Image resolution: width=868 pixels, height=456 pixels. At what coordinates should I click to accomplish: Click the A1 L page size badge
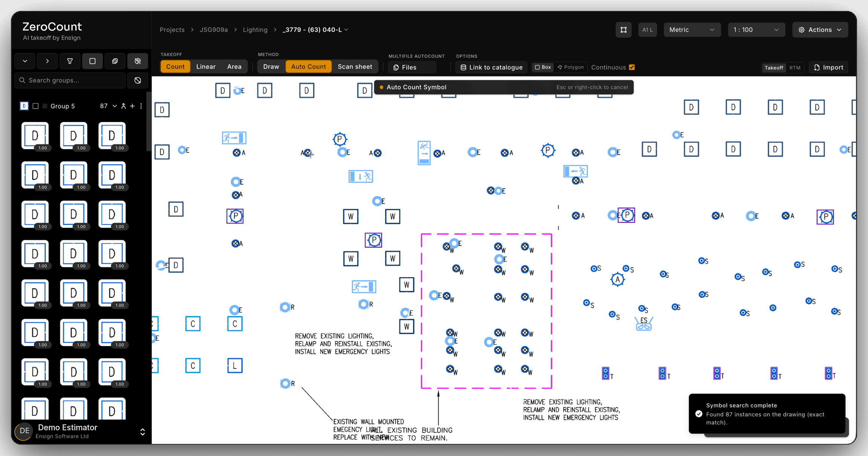click(647, 30)
